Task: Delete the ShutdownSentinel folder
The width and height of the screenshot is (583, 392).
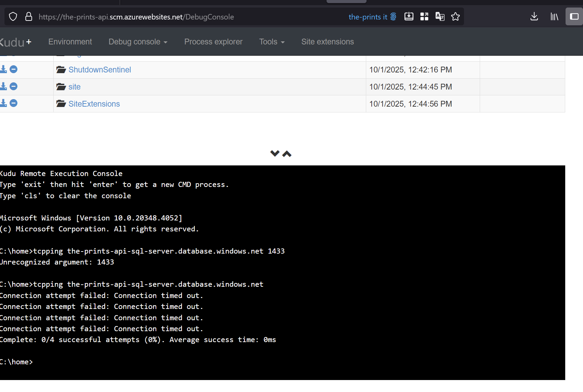Action: pyautogui.click(x=13, y=69)
